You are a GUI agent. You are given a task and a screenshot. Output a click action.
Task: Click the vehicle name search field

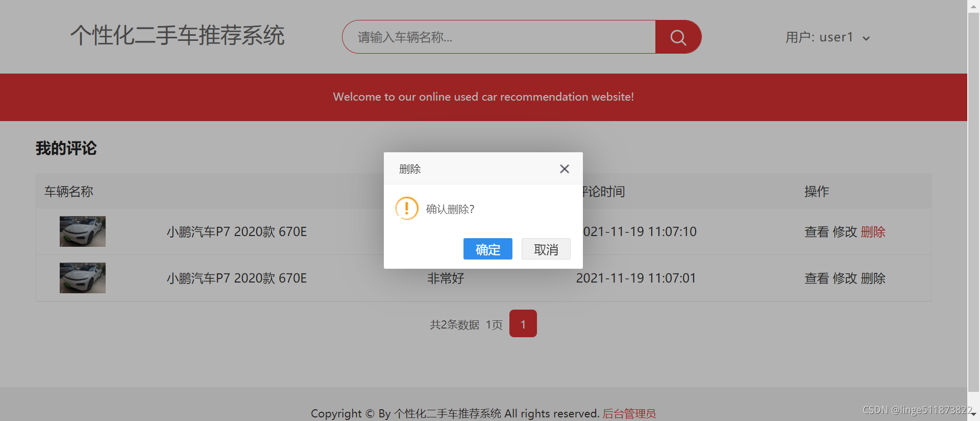point(499,37)
